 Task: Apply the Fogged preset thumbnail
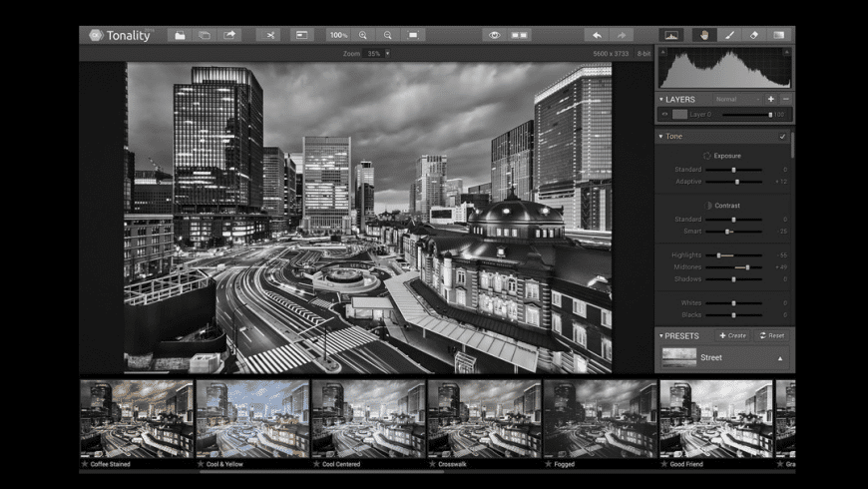(x=601, y=419)
